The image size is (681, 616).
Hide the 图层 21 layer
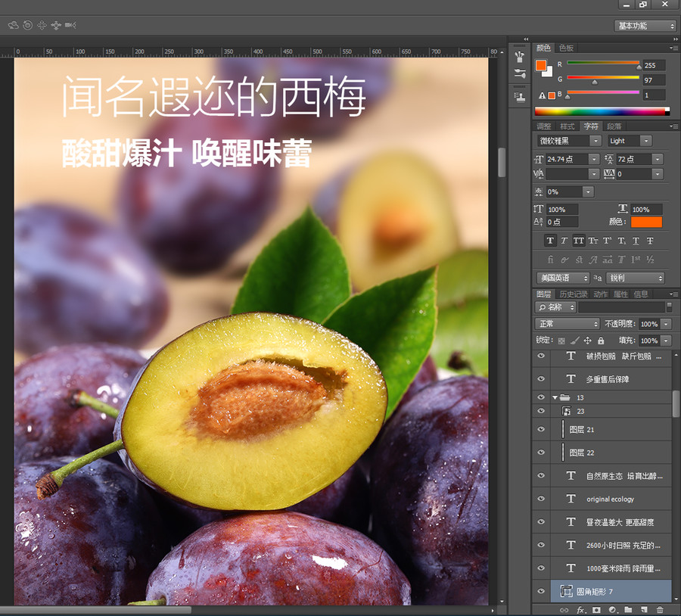point(541,429)
